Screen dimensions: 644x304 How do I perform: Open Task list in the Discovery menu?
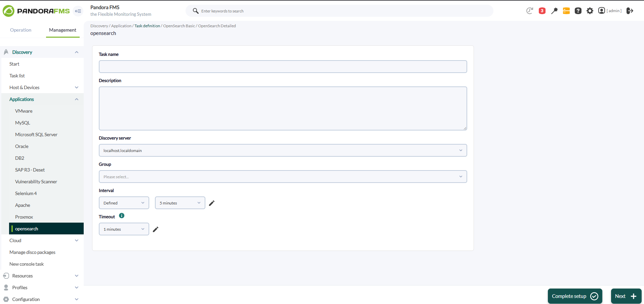[x=17, y=76]
